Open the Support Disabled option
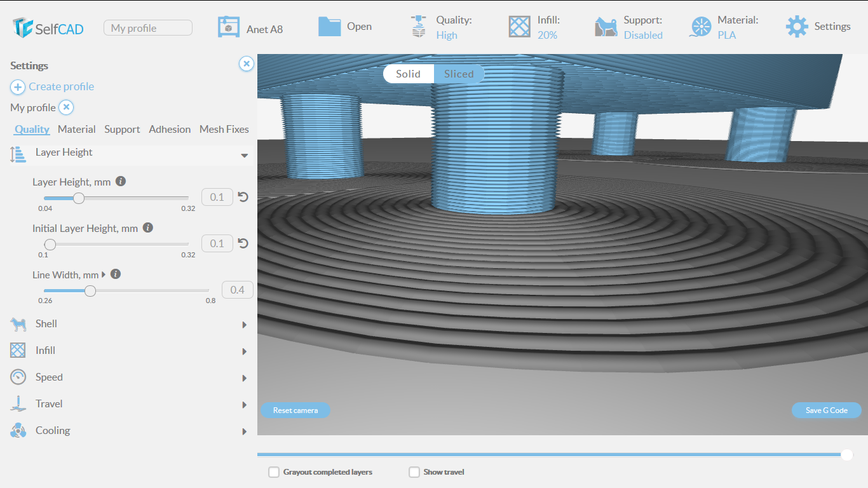Image resolution: width=868 pixels, height=488 pixels. (643, 35)
